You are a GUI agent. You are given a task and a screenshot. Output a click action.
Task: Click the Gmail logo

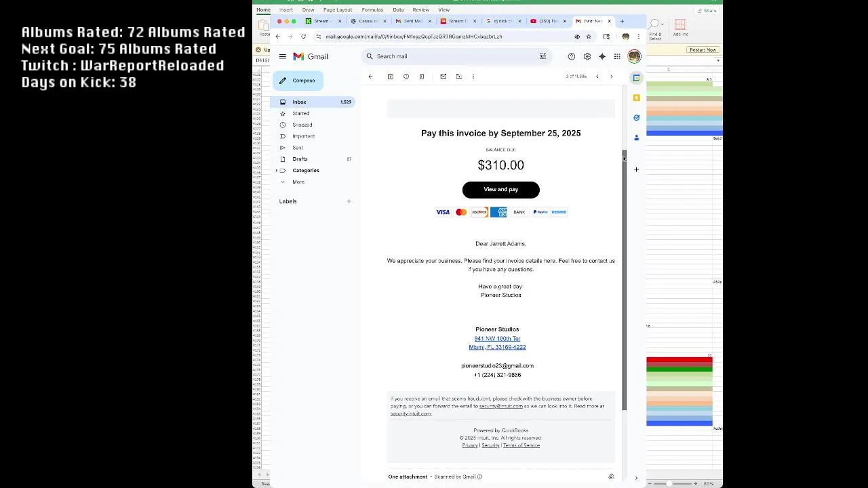tap(311, 57)
